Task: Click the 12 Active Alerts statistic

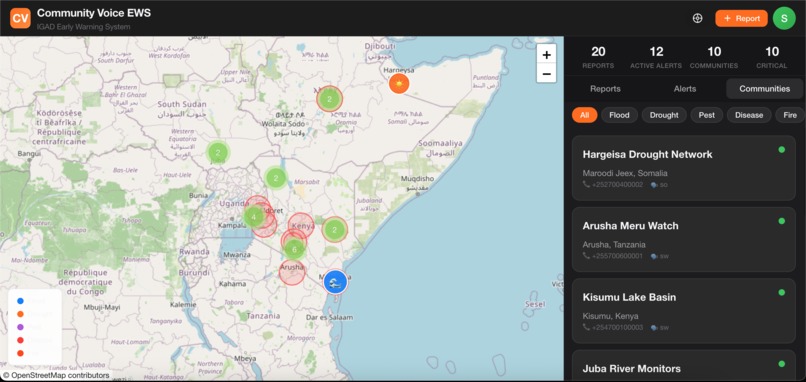Action: (656, 57)
